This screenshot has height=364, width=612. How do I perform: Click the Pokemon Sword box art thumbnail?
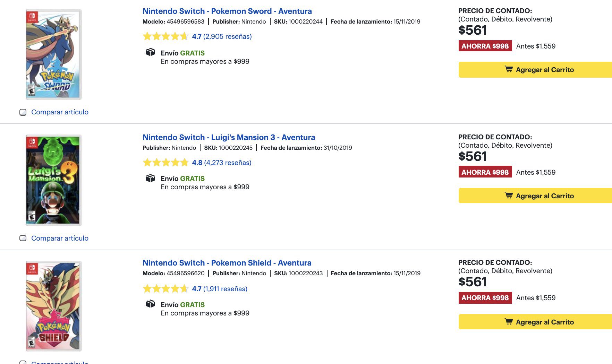(54, 54)
